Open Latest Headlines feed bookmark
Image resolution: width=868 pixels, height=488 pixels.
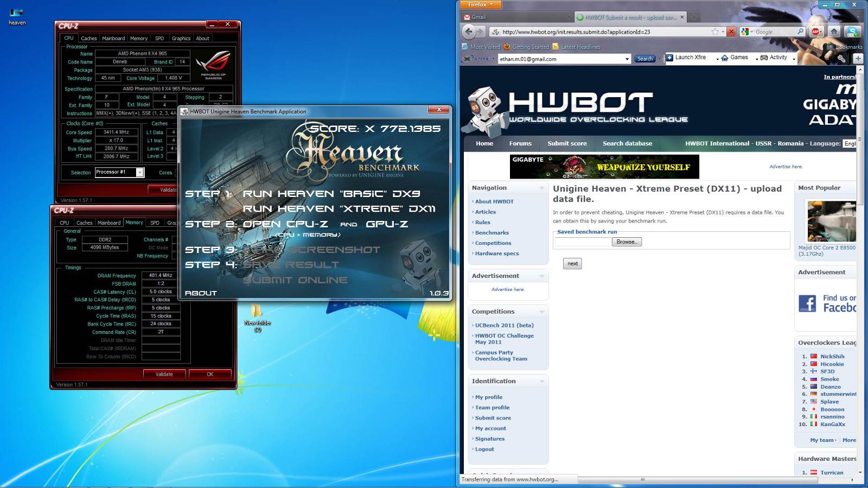(x=576, y=47)
